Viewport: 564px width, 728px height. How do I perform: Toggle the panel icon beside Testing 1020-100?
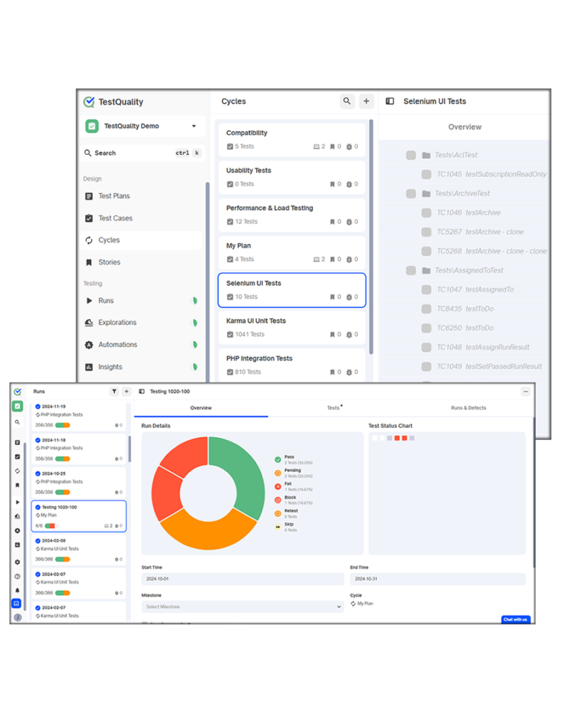point(142,392)
